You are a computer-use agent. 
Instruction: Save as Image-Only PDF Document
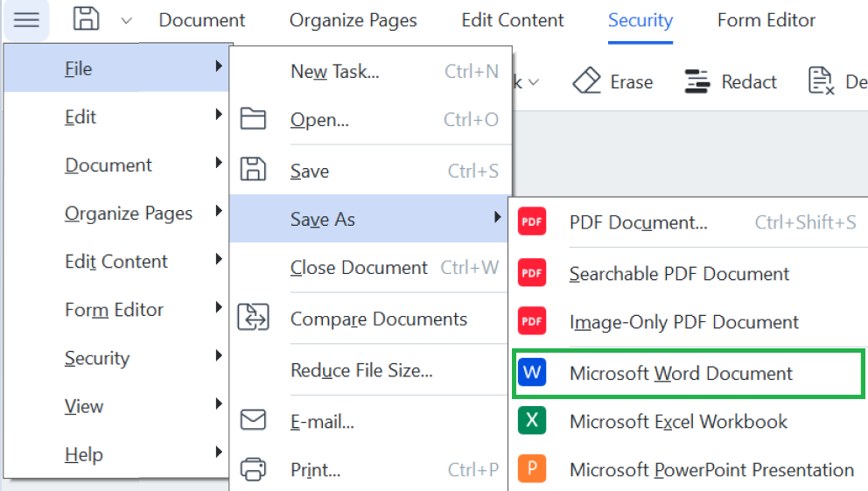tap(688, 321)
